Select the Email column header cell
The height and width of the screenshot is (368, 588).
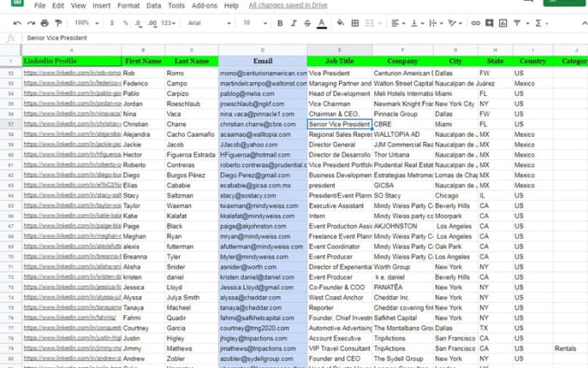(263, 61)
